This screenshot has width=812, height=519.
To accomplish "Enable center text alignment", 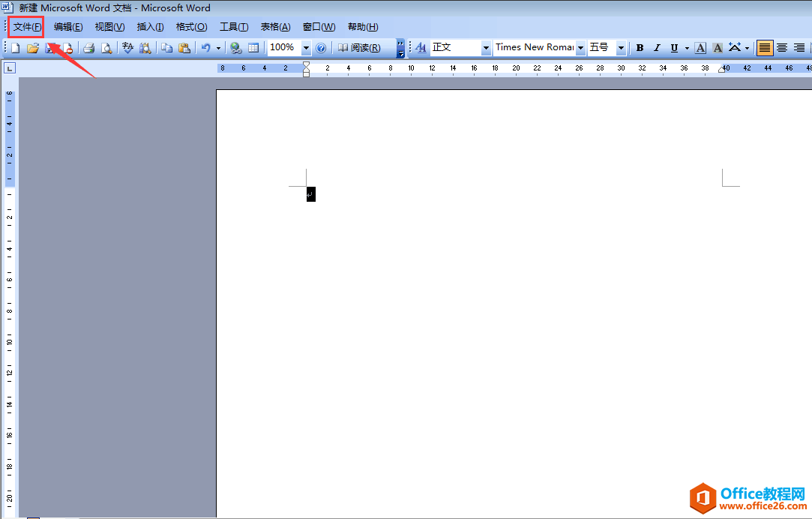I will 782,48.
